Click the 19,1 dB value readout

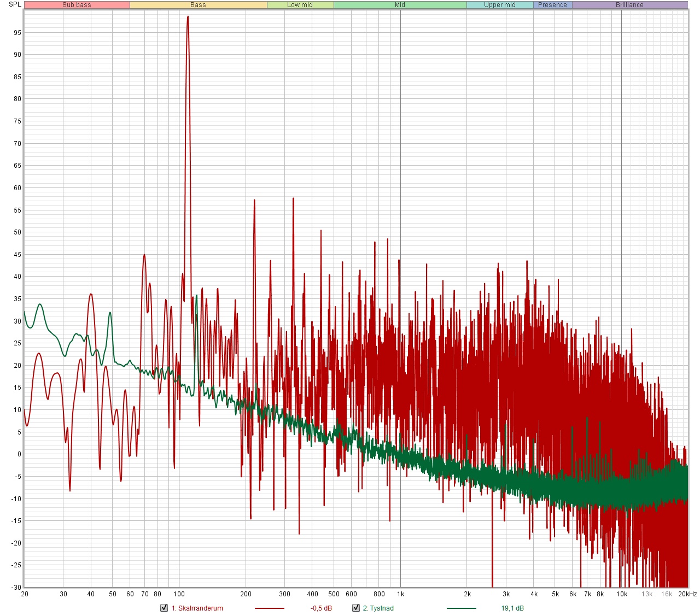[x=512, y=608]
